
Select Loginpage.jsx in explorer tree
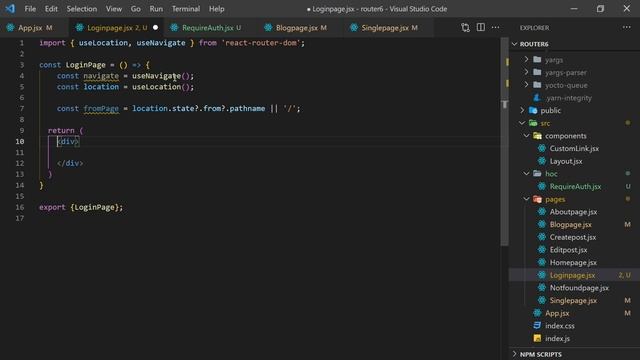click(574, 275)
